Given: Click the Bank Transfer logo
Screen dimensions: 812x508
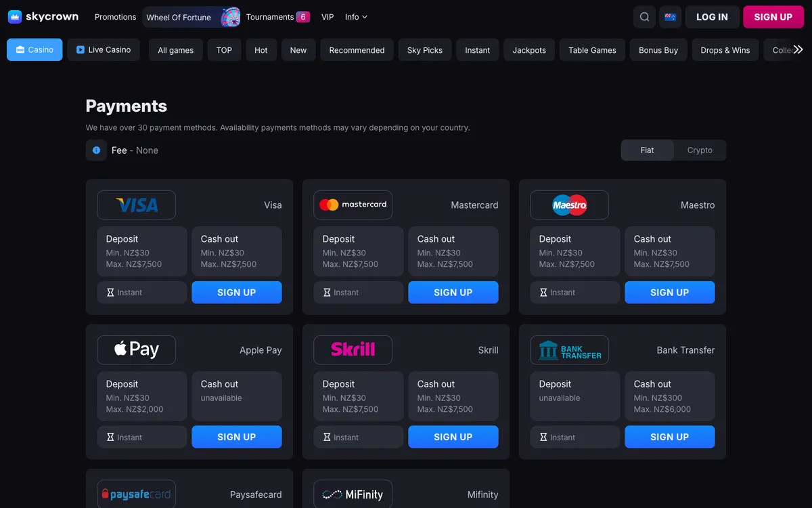Looking at the screenshot, I should point(569,350).
